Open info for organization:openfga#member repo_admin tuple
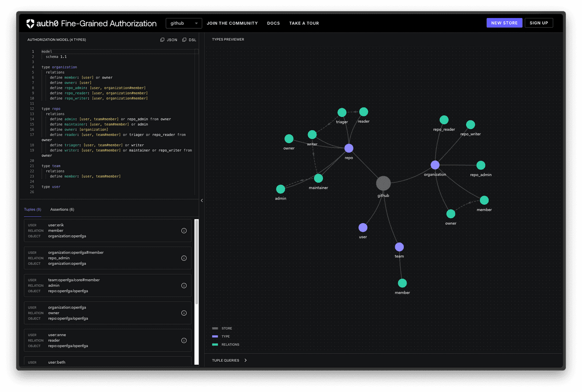582x392 pixels. tap(184, 258)
